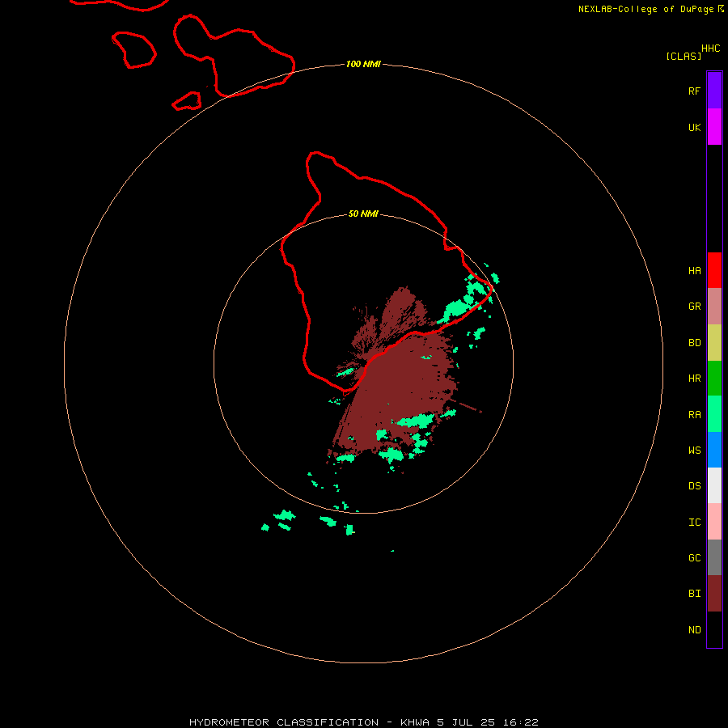The width and height of the screenshot is (728, 728).
Task: Click the GR legend label
Action: coord(694,307)
